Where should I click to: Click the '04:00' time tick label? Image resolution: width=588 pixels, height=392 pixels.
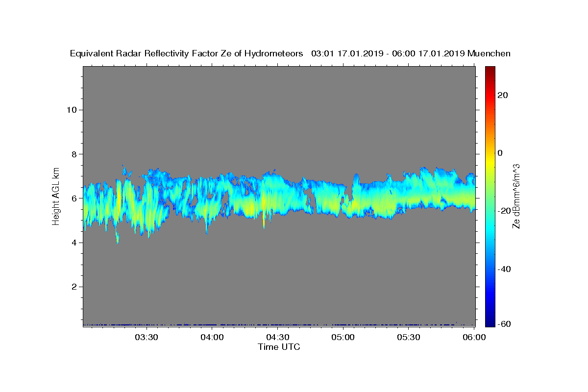click(212, 338)
